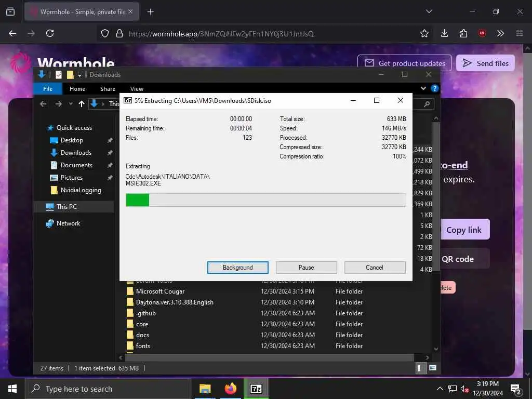532x399 pixels.
Task: Click QR code button on Wormhole
Action: (x=464, y=259)
